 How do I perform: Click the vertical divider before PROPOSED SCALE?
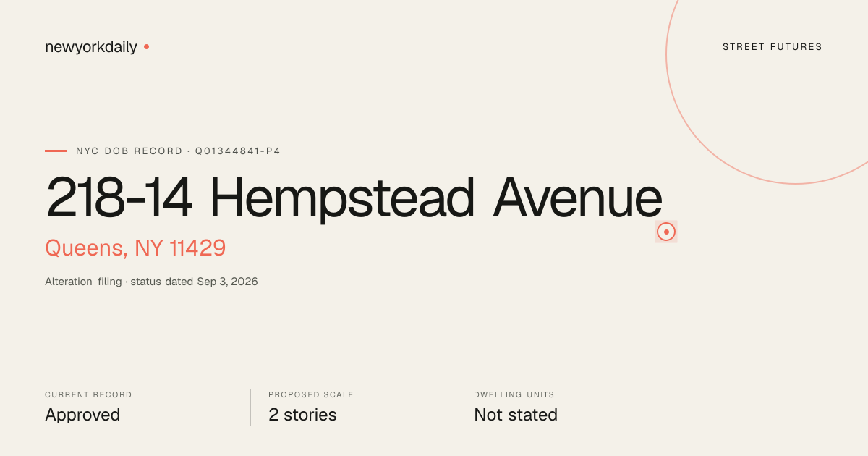250,408
